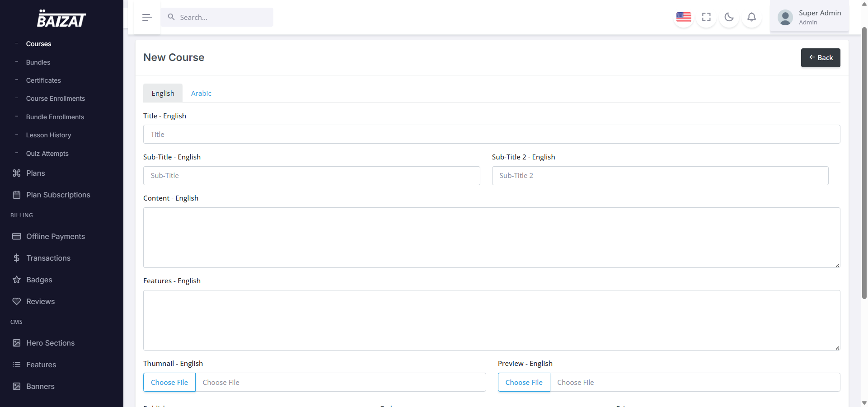
Task: Click Choose File for Preview upload
Action: pyautogui.click(x=524, y=382)
